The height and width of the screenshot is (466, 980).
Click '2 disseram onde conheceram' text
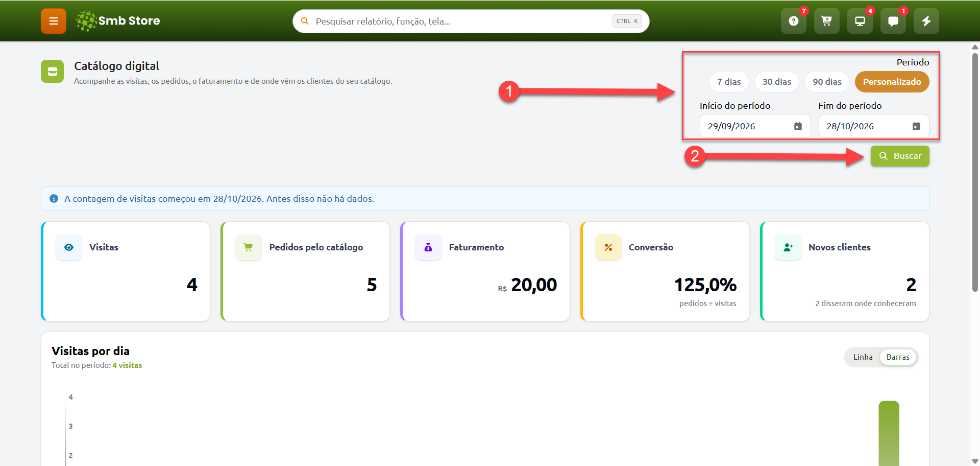(865, 304)
